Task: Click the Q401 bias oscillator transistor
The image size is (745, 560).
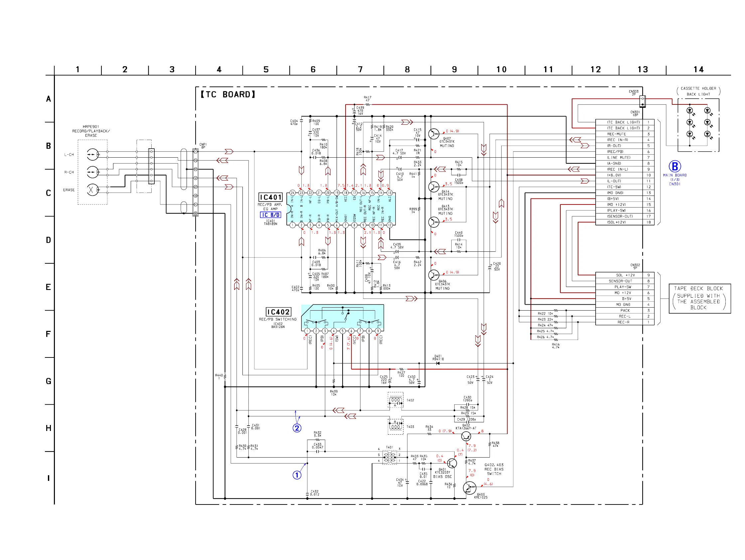Action: 452,463
